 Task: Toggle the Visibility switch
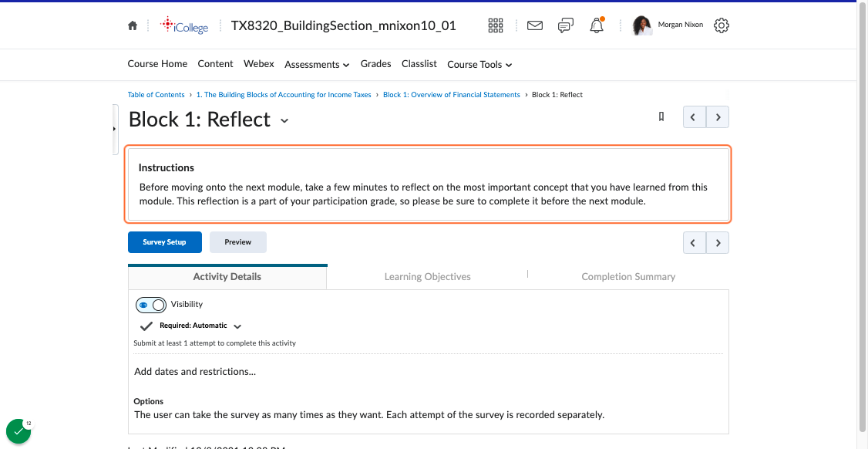click(x=150, y=305)
